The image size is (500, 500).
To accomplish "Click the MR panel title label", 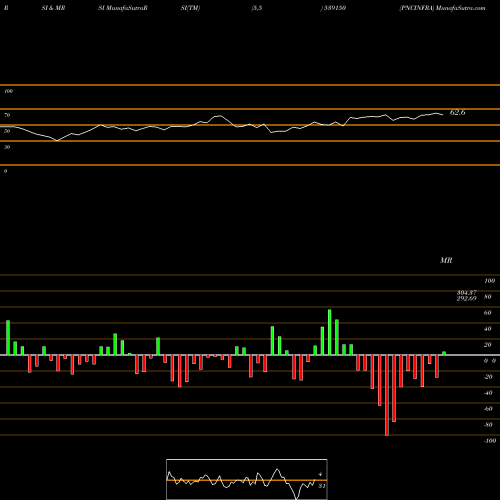I will tap(446, 260).
